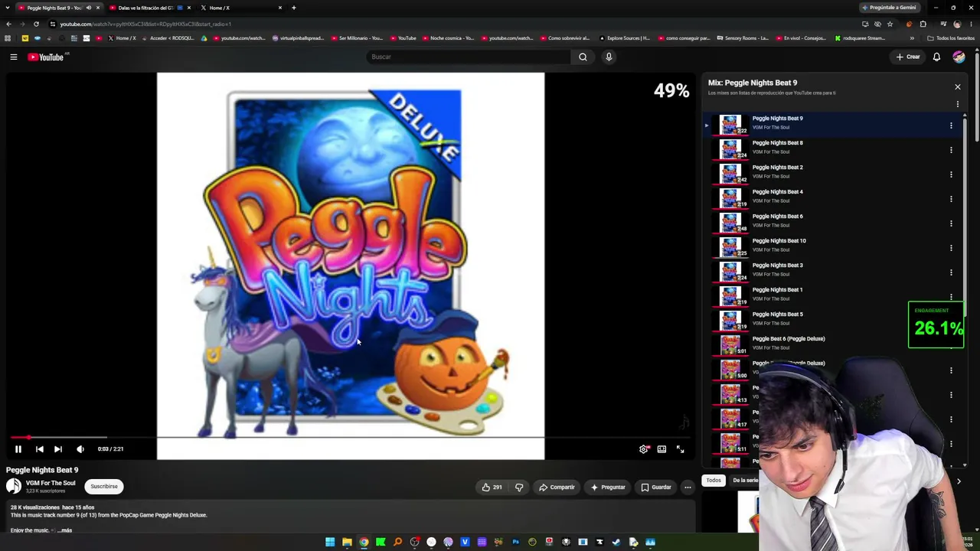Switch to the Dalas ve la filtración tab

tap(149, 8)
